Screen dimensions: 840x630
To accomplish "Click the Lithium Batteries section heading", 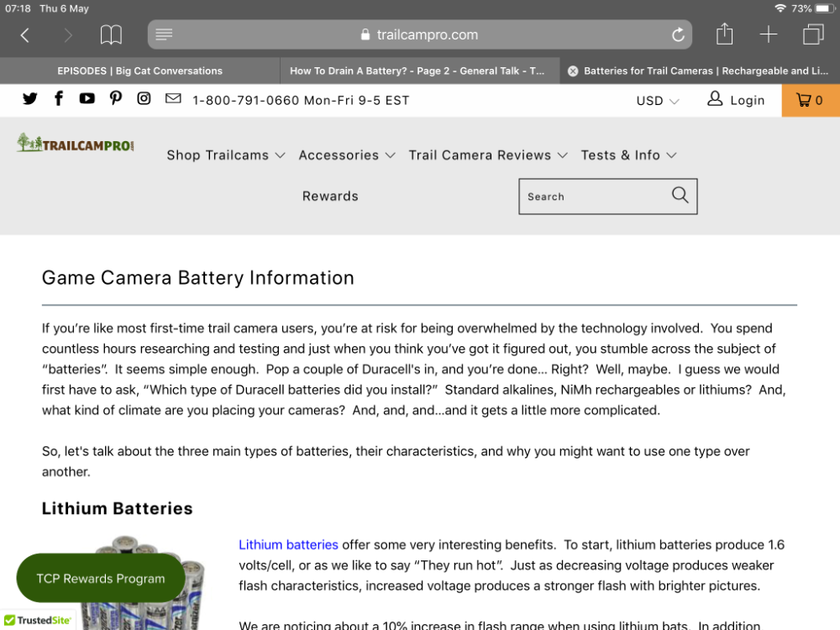I will pyautogui.click(x=117, y=508).
